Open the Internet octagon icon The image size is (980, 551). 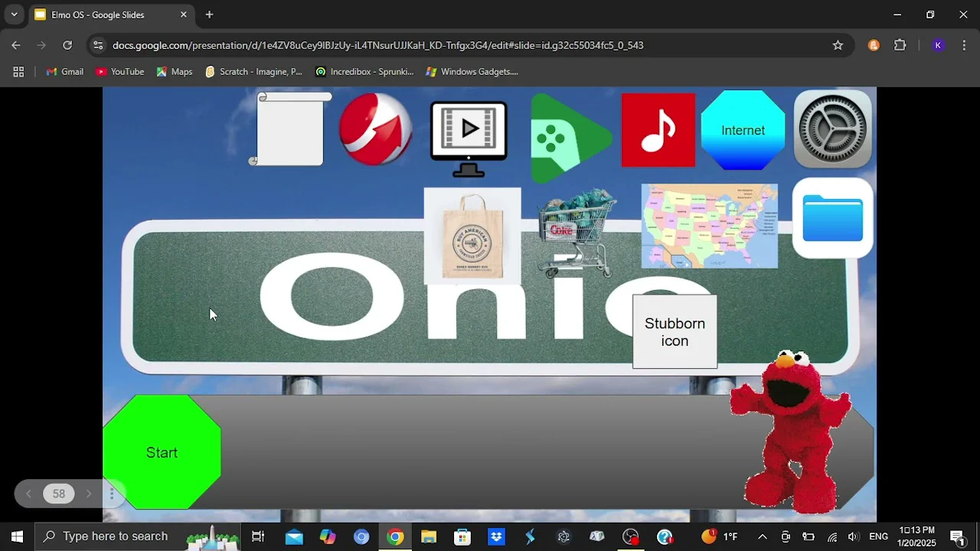point(743,130)
